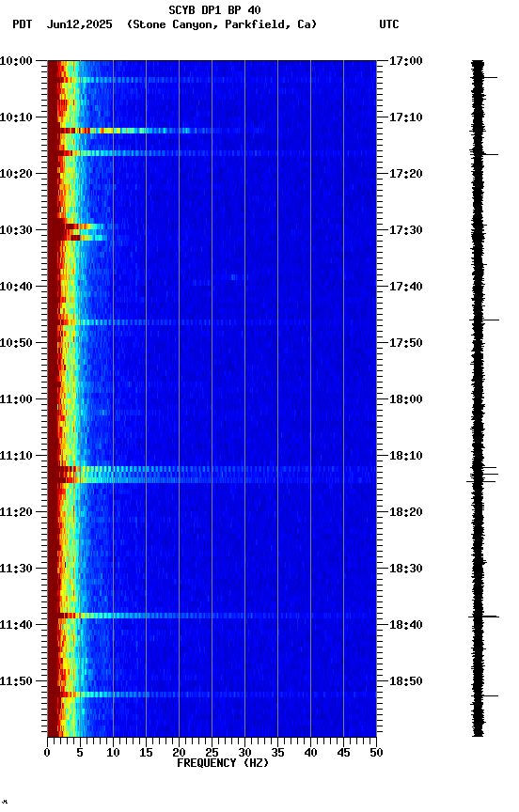Click the '18:10' UTC time label

pos(406,456)
